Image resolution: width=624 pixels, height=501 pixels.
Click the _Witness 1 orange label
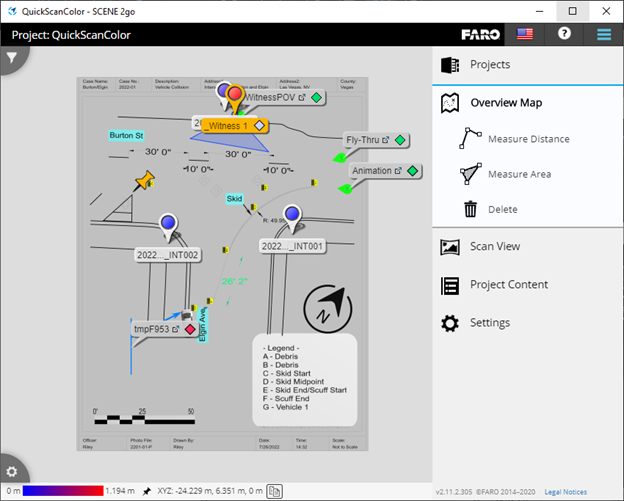coord(234,126)
